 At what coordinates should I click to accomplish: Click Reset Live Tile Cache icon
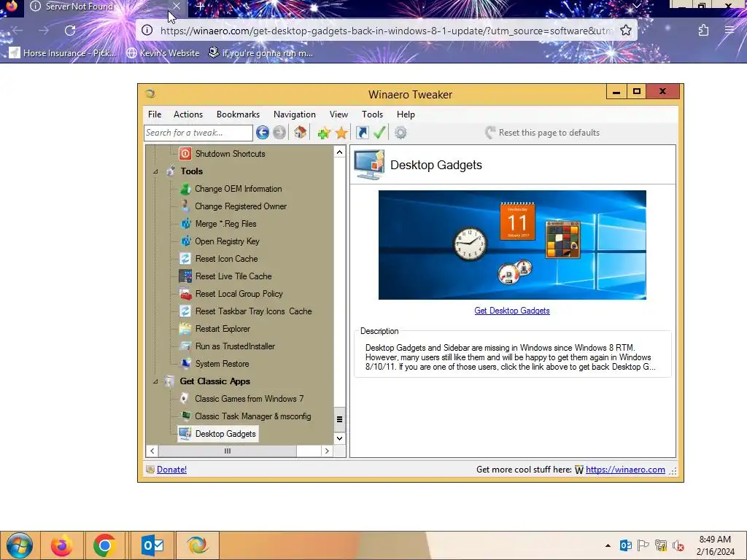[x=185, y=276]
